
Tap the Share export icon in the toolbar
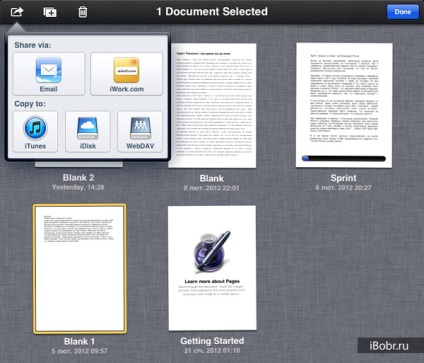(x=17, y=12)
